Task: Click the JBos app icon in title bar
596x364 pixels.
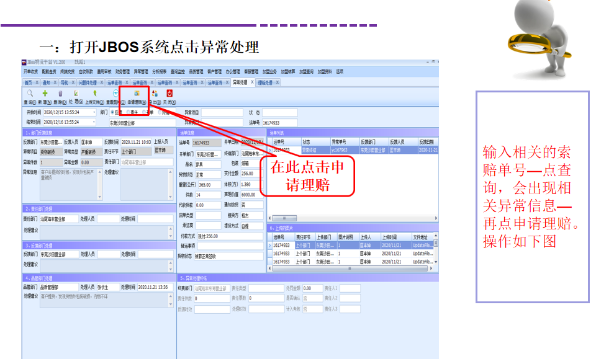Action: click(x=24, y=62)
